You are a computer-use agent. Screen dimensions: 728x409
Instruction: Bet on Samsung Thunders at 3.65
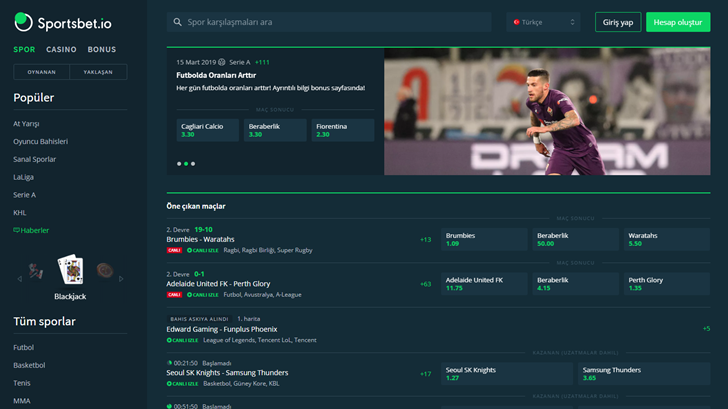point(644,374)
